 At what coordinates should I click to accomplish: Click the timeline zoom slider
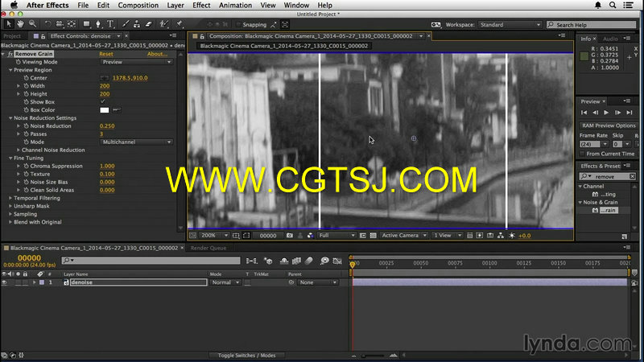(x=374, y=356)
